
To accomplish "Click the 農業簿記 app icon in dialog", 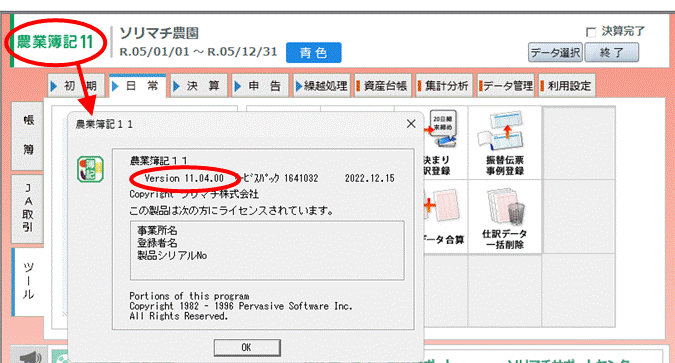I will (x=90, y=169).
